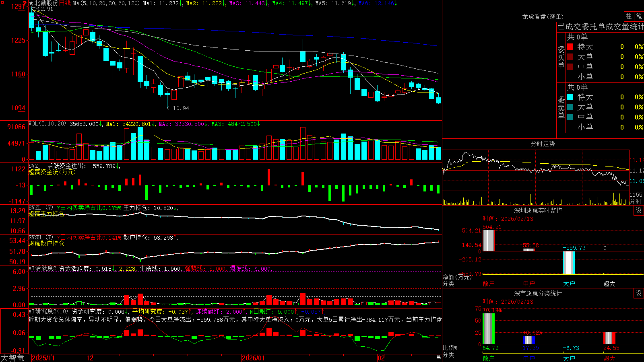Click the red 特大 swatch under 委买单
644x362 pixels.
tap(570, 47)
